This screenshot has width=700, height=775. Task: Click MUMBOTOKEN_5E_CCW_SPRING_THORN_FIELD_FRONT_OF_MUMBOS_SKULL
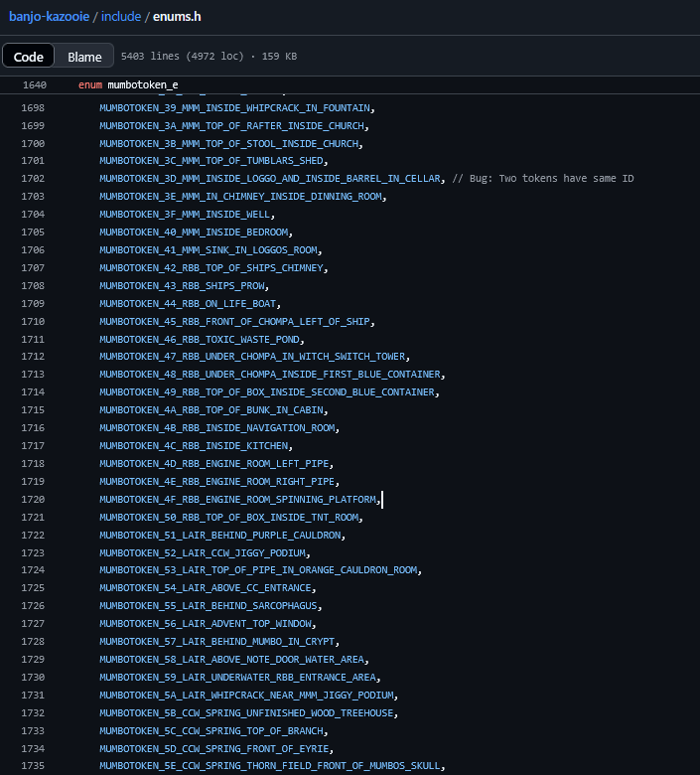point(270,766)
